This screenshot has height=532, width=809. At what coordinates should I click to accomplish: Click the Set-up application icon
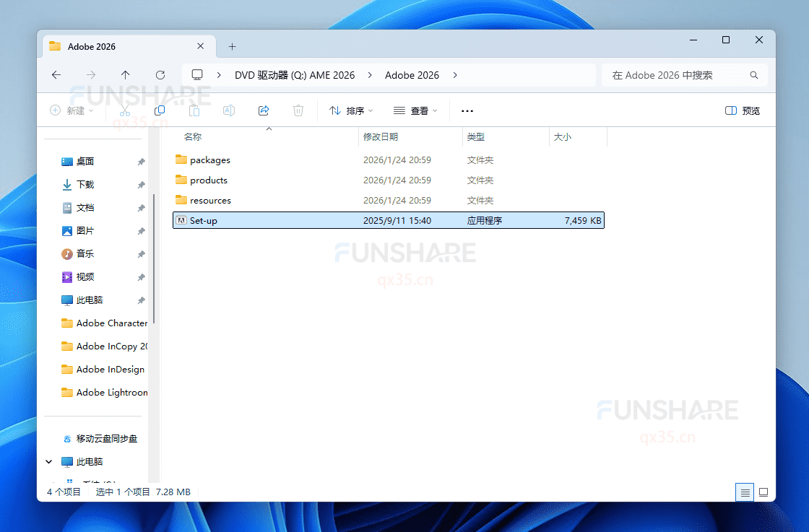click(x=181, y=220)
